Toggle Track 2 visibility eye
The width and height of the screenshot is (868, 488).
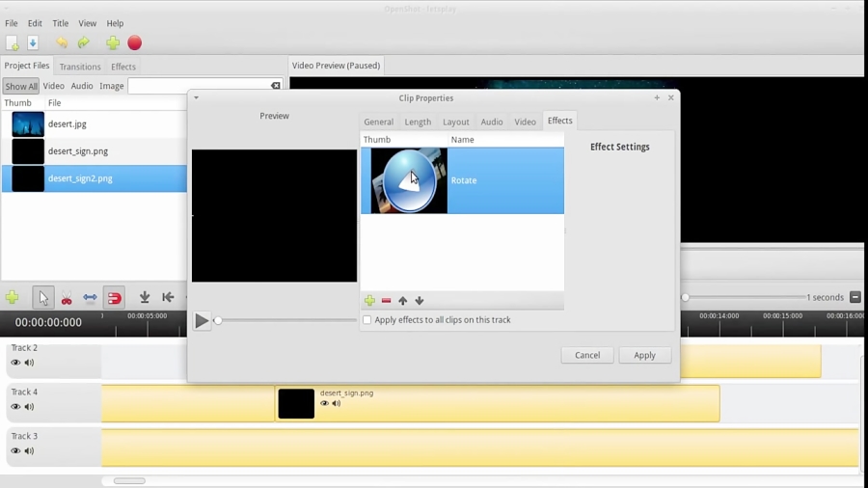pos(15,363)
